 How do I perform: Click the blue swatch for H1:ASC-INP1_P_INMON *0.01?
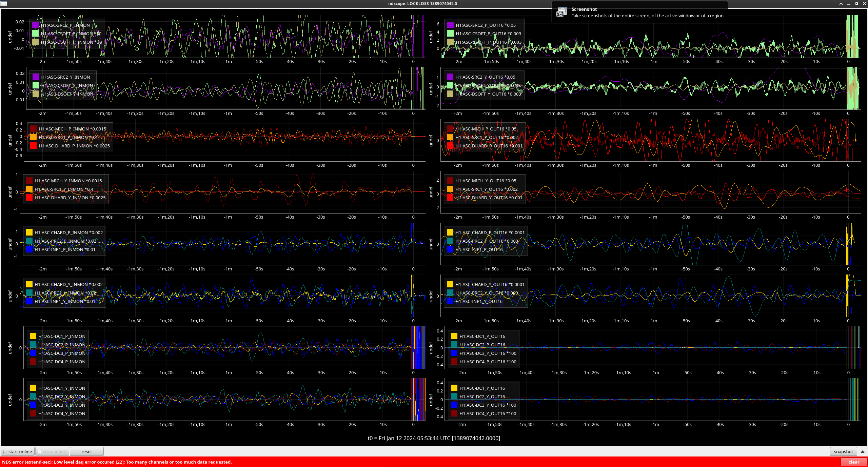coord(29,249)
